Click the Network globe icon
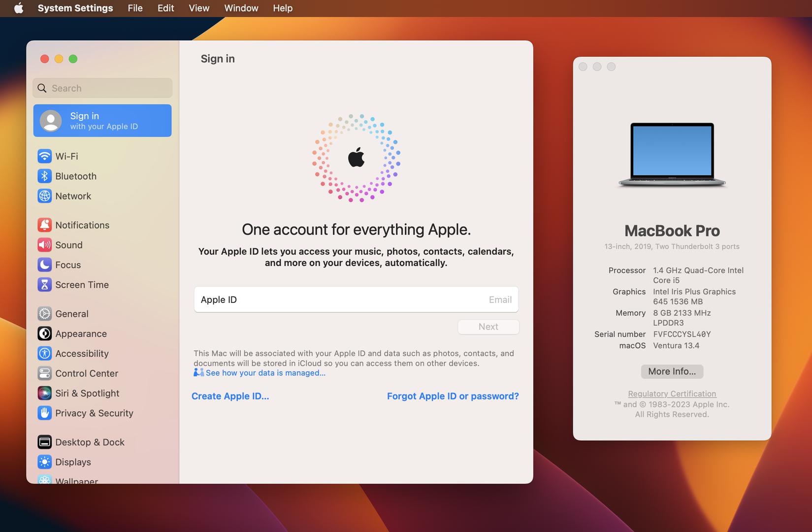The image size is (812, 532). tap(44, 196)
